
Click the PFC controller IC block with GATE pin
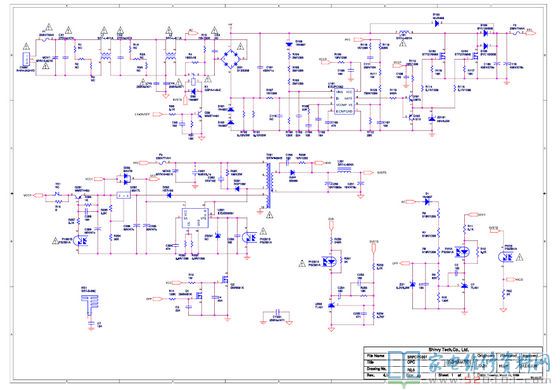[344, 101]
